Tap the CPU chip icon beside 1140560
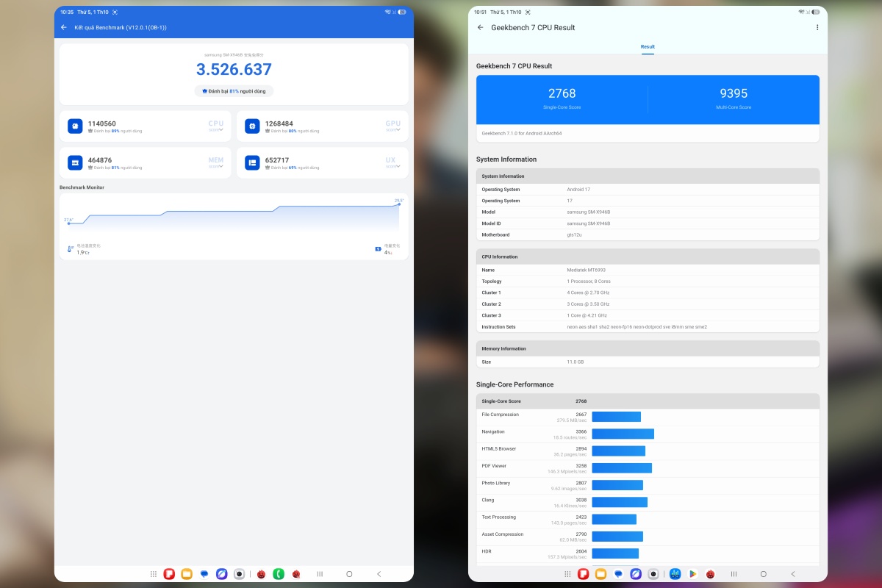 (x=75, y=126)
